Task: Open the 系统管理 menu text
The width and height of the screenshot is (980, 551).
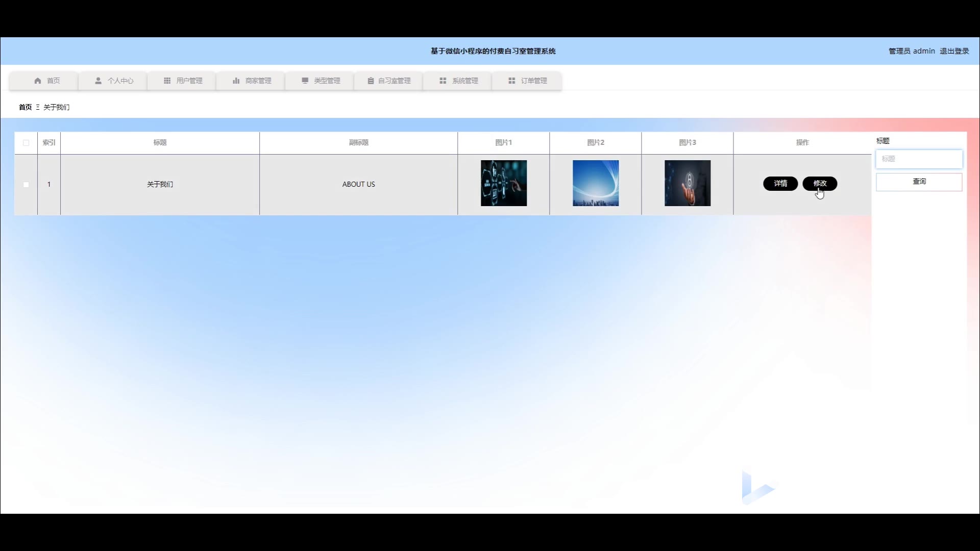Action: point(465,81)
